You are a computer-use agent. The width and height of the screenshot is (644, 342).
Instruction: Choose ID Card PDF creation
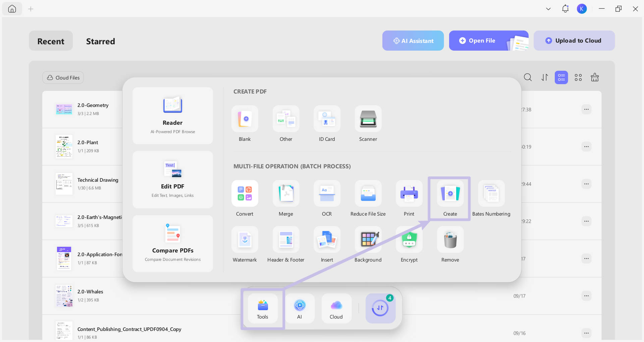click(x=327, y=119)
